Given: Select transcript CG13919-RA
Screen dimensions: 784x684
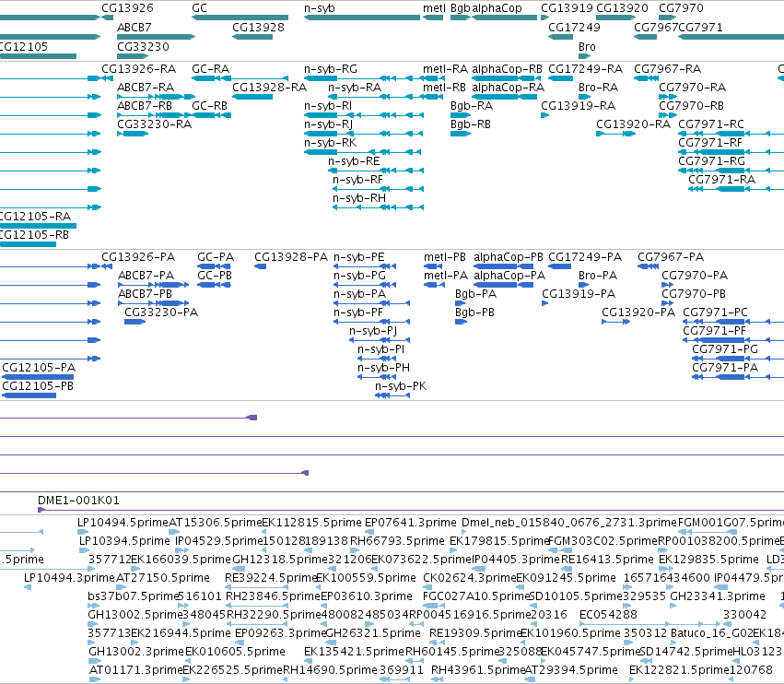Looking at the screenshot, I should coord(578,106).
